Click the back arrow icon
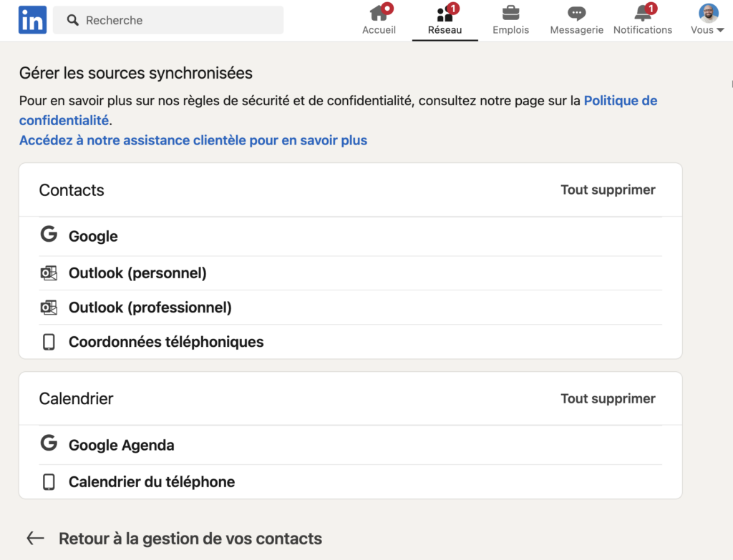This screenshot has height=560, width=733. pos(35,538)
